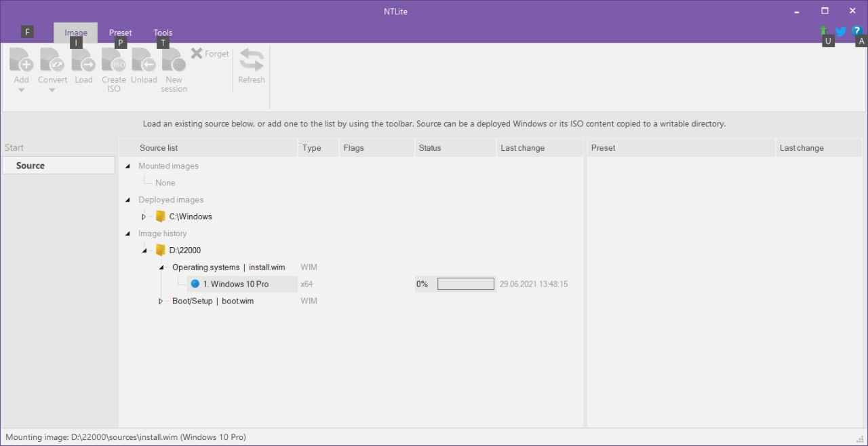
Task: Expand Boot/Setup boot.wim node
Action: 161,301
